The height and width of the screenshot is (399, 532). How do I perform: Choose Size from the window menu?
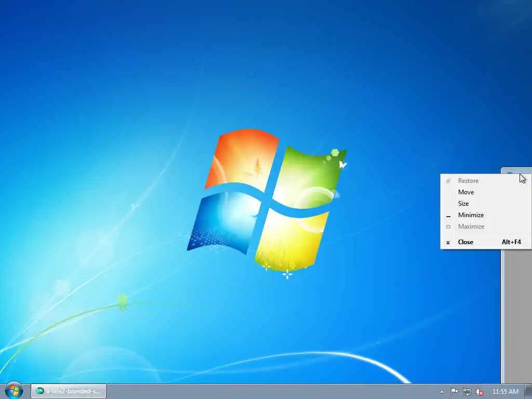click(486, 204)
